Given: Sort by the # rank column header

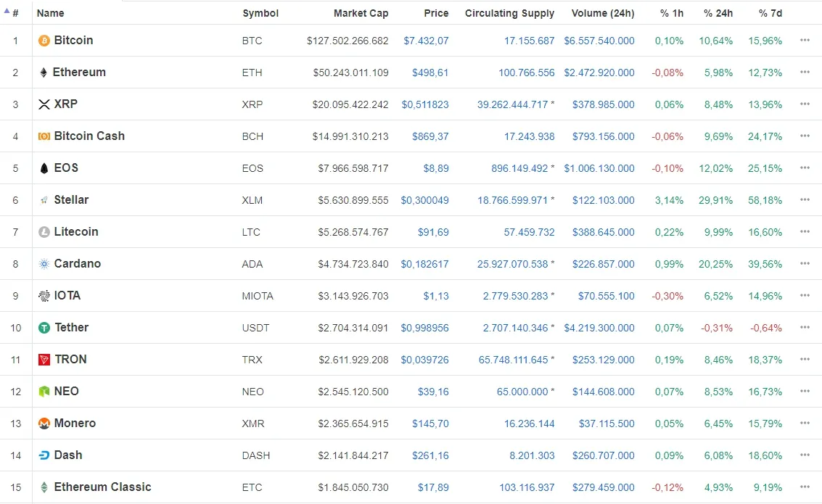Looking at the screenshot, I should [x=15, y=13].
